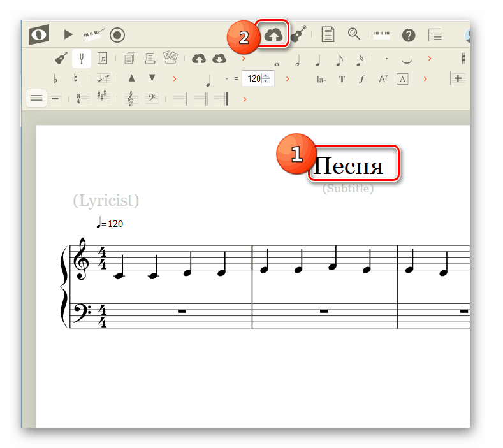Click the dotted notes-on-staff icon beside the natural sign

coord(103,78)
